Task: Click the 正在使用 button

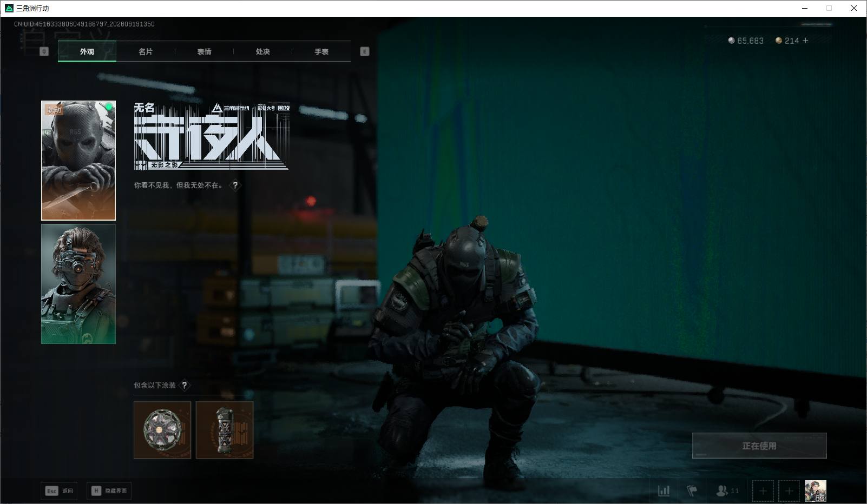Action: 759,446
